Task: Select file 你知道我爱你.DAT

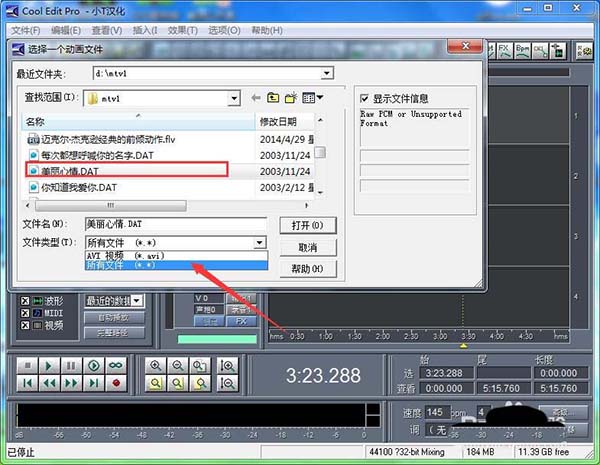Action: 73,188
